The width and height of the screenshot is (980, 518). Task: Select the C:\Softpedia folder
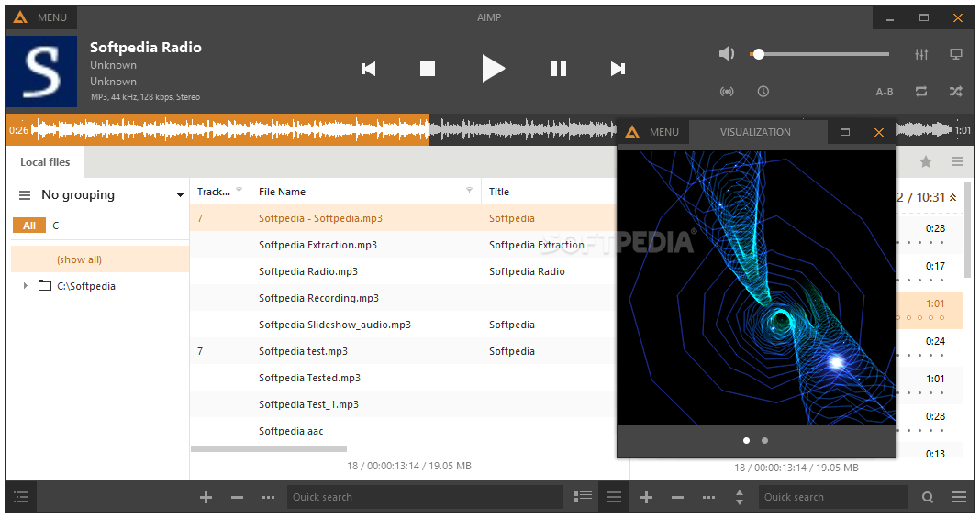tap(86, 286)
